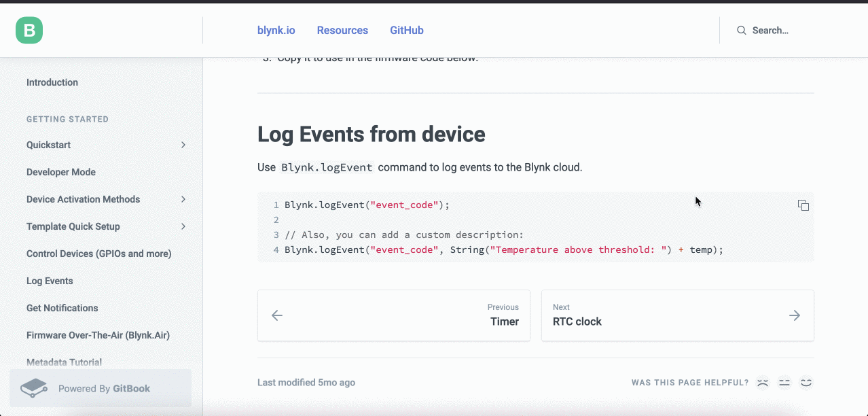Click the Log Events from device heading

372,135
